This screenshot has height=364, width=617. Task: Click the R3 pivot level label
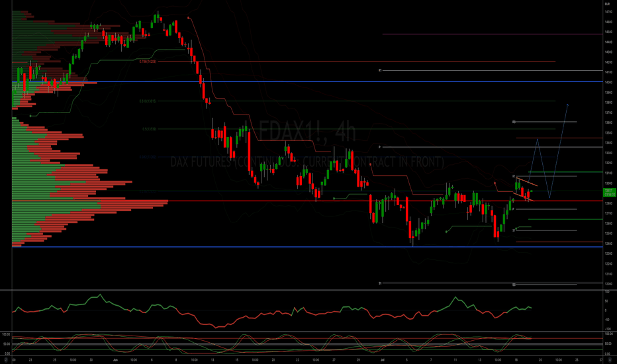coord(514,122)
